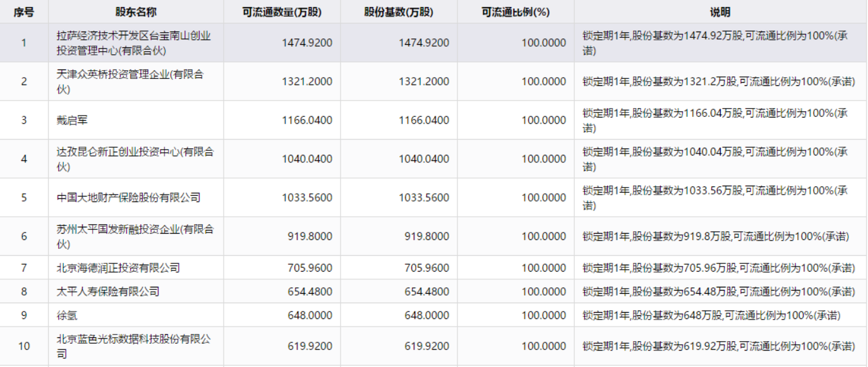
Task: Click 说明 text mentioning 1040.04万股
Action: pos(715,159)
